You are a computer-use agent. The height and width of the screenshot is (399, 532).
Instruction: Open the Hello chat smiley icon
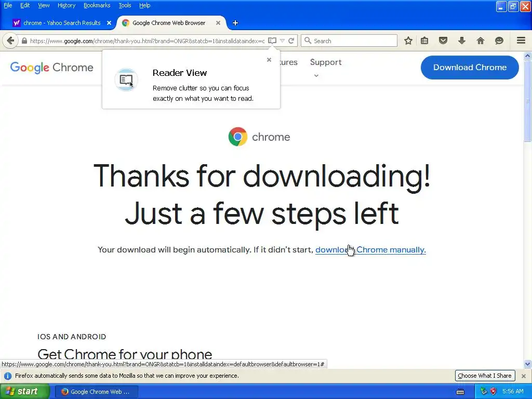click(499, 41)
